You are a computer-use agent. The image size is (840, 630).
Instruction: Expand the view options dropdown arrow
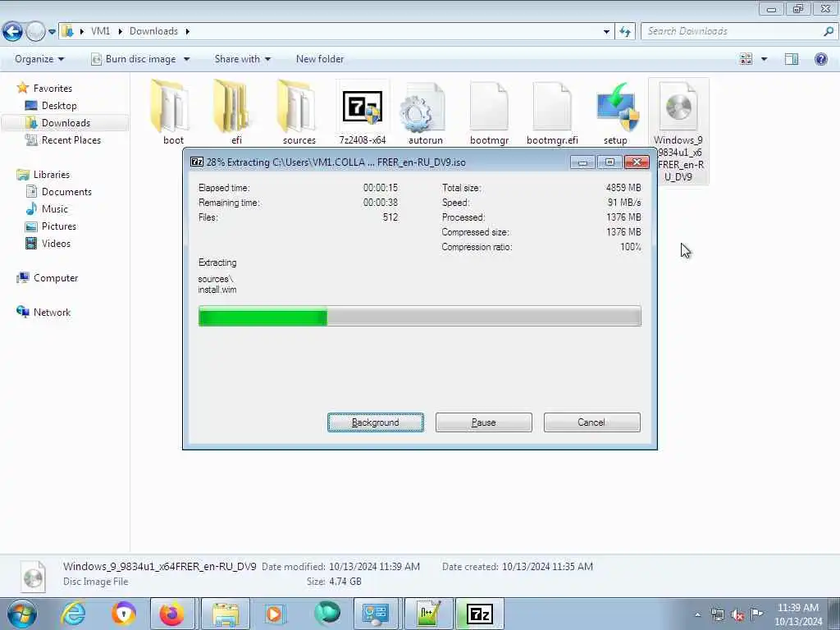(764, 59)
